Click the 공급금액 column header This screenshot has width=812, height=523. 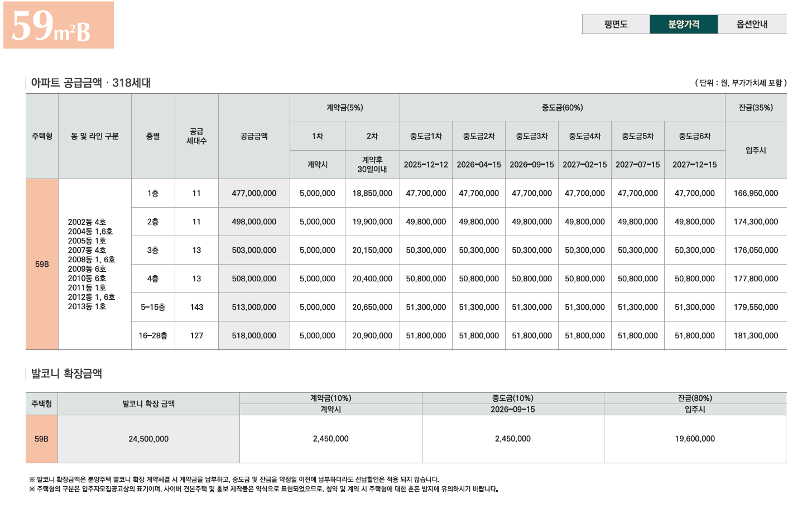click(x=254, y=136)
